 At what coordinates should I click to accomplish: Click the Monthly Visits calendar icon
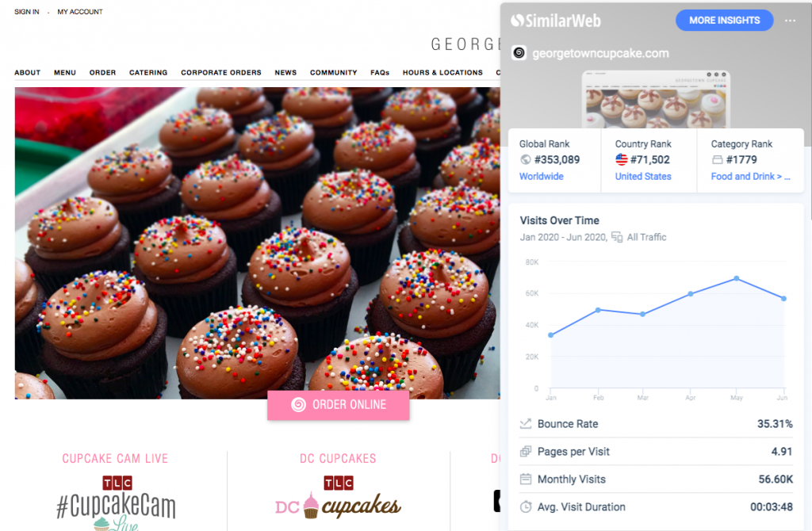(x=526, y=479)
